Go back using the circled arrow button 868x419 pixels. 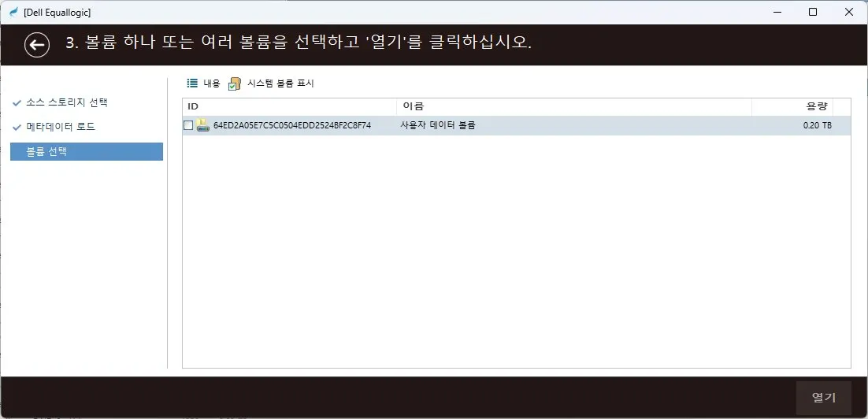[x=37, y=46]
